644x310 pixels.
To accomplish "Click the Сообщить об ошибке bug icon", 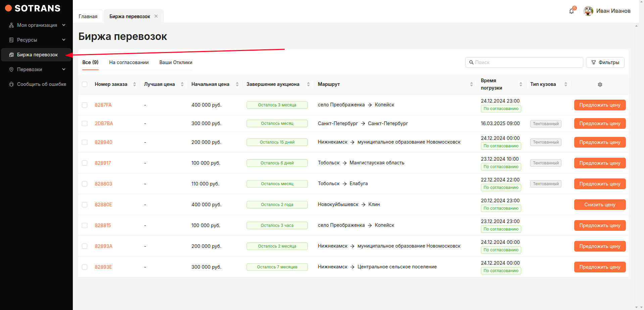I will 11,84.
